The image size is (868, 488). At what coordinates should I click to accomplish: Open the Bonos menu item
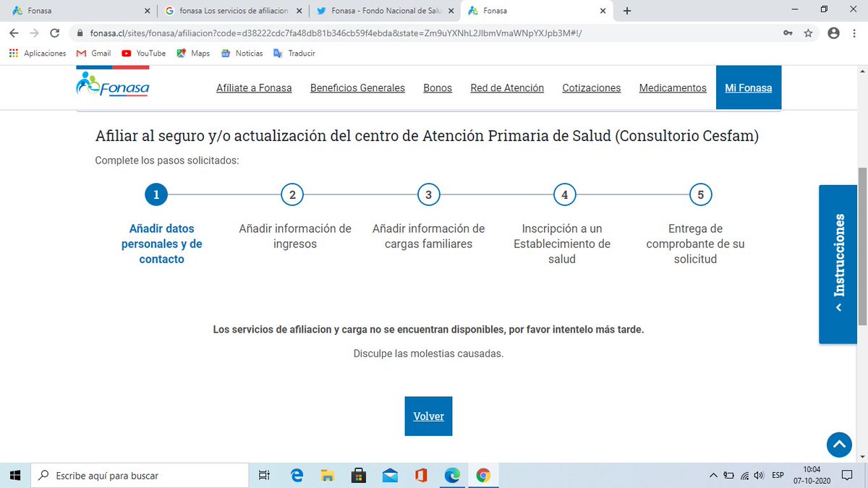coord(438,87)
